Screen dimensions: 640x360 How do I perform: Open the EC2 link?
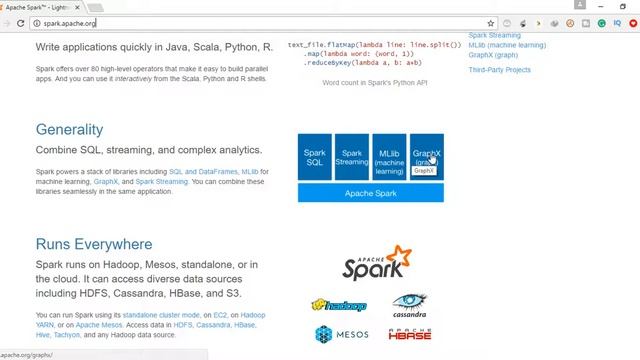point(220,315)
